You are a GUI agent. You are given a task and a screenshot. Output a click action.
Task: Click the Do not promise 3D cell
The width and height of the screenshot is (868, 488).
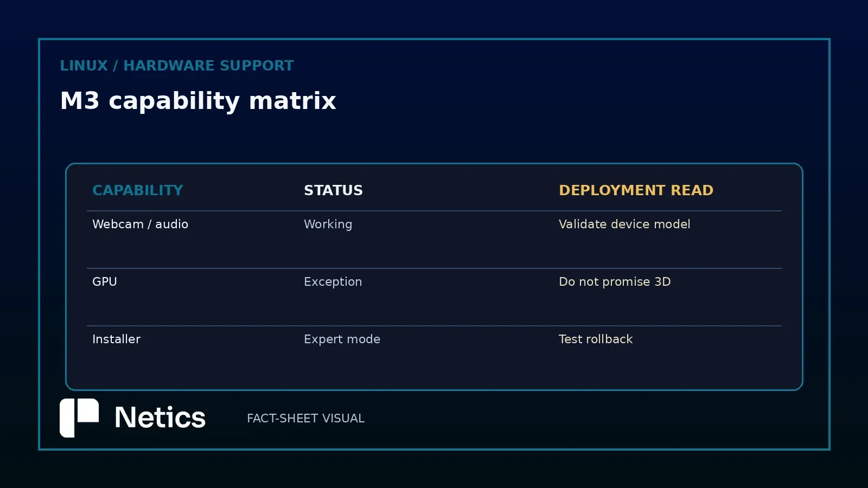point(615,282)
